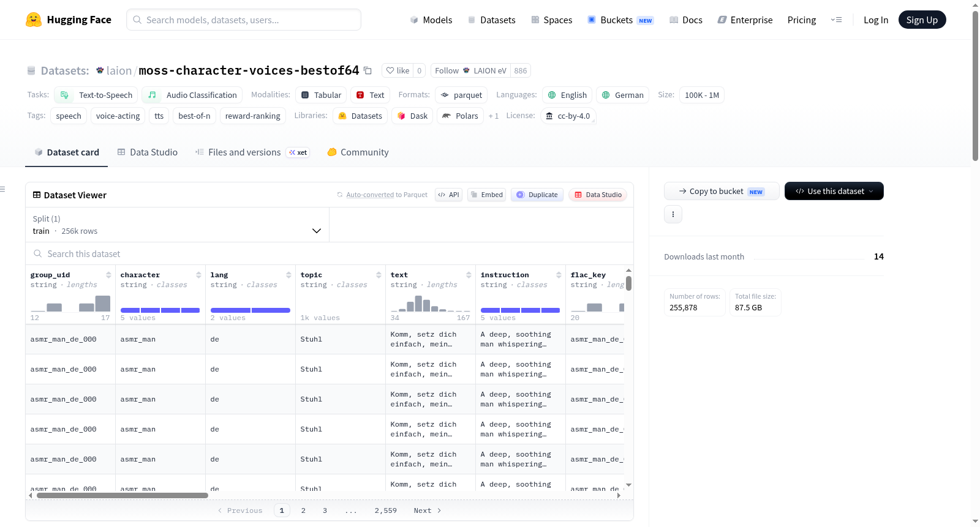This screenshot has height=527, width=980.
Task: Open the more navigation menu icon
Action: click(836, 20)
